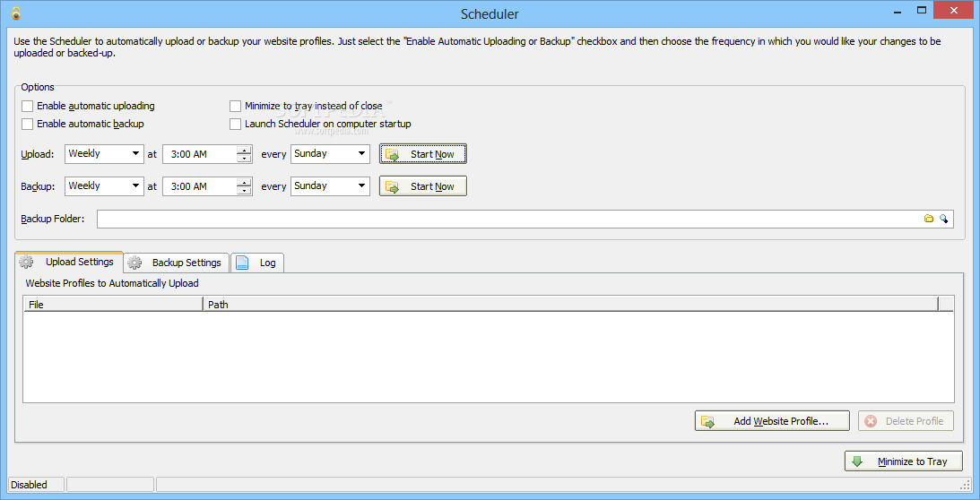Close the Scheduler window
Screen dimensions: 980x500
(953, 9)
